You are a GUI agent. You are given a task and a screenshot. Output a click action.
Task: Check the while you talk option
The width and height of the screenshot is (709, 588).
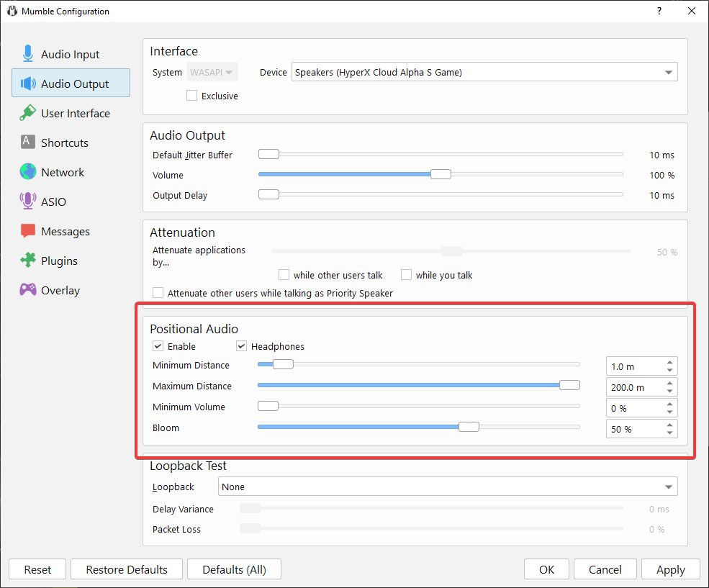coord(407,275)
